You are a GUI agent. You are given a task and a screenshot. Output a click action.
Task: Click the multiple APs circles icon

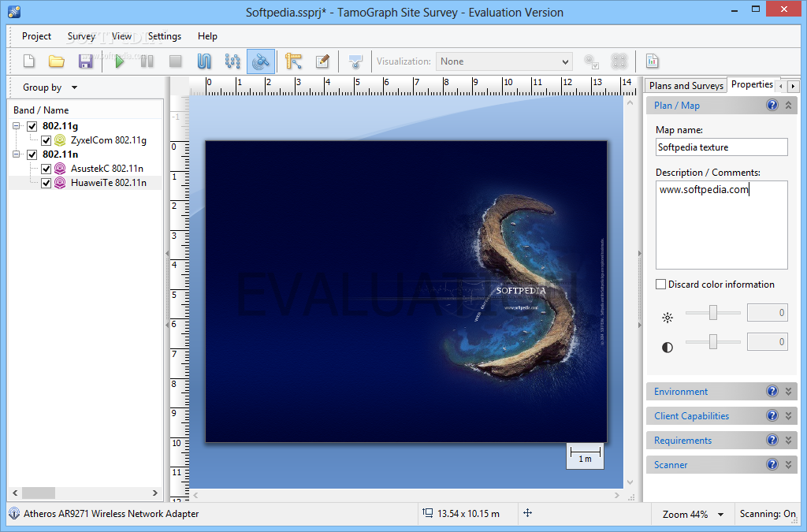[619, 61]
